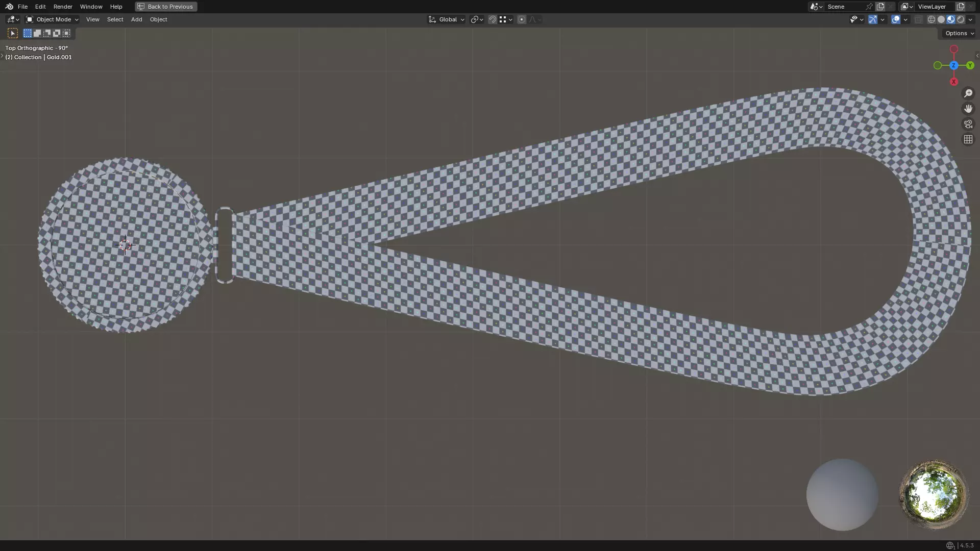980x551 pixels.
Task: Toggle proportional editing
Action: pos(522,19)
